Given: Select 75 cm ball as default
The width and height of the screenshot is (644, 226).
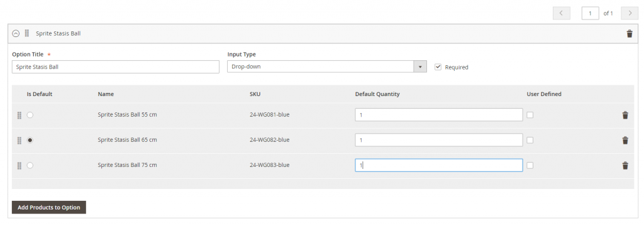Looking at the screenshot, I should (x=30, y=165).
